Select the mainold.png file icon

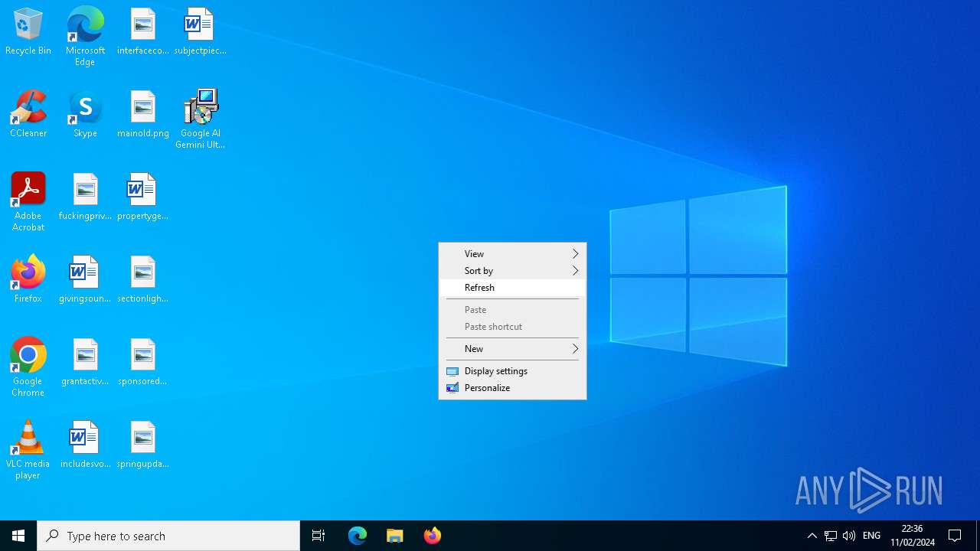(142, 115)
